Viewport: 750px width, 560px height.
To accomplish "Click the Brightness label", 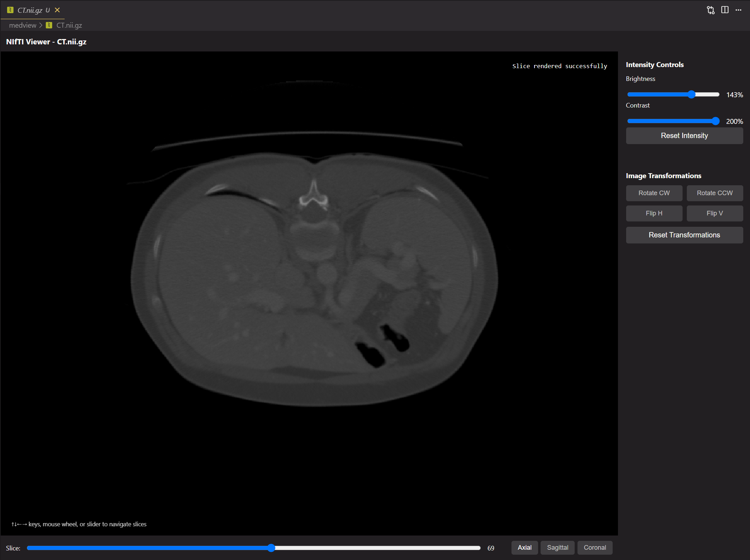I will [x=640, y=79].
